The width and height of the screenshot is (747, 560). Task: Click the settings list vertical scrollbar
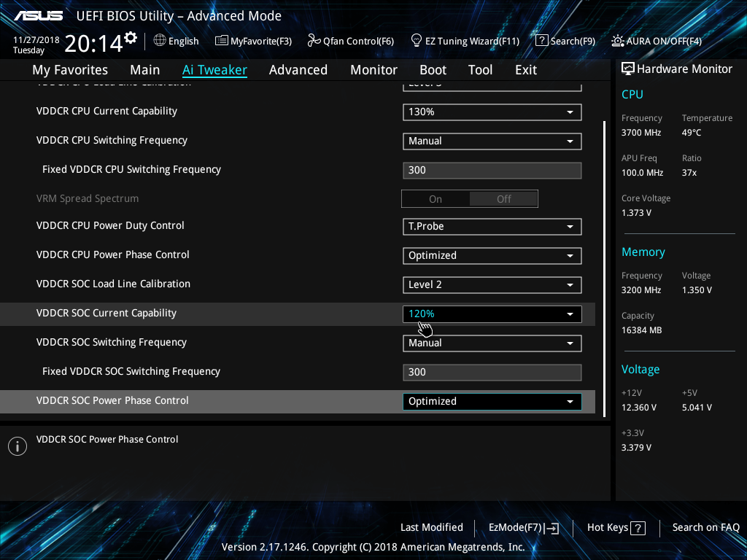(604, 269)
